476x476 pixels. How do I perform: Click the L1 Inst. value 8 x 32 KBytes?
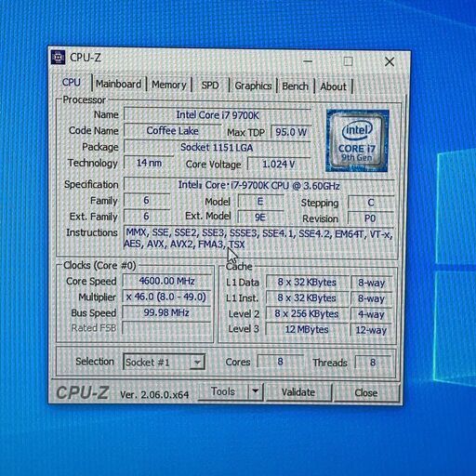click(307, 298)
